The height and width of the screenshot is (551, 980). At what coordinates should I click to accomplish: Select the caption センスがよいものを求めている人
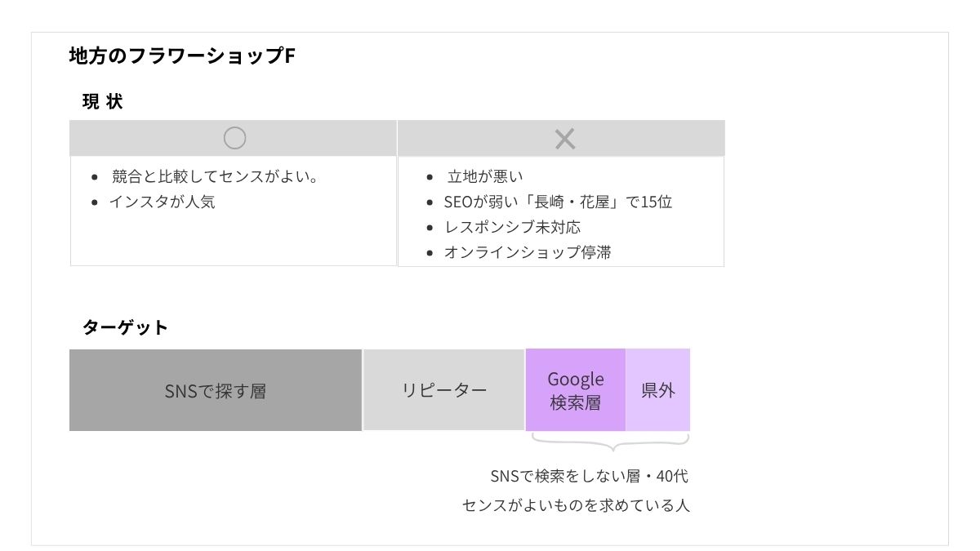[576, 505]
